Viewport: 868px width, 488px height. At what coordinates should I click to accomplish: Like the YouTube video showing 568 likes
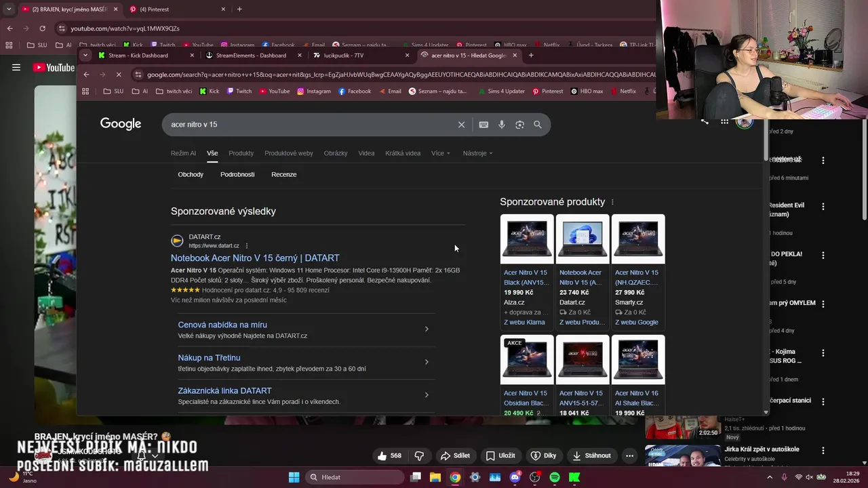[389, 455]
